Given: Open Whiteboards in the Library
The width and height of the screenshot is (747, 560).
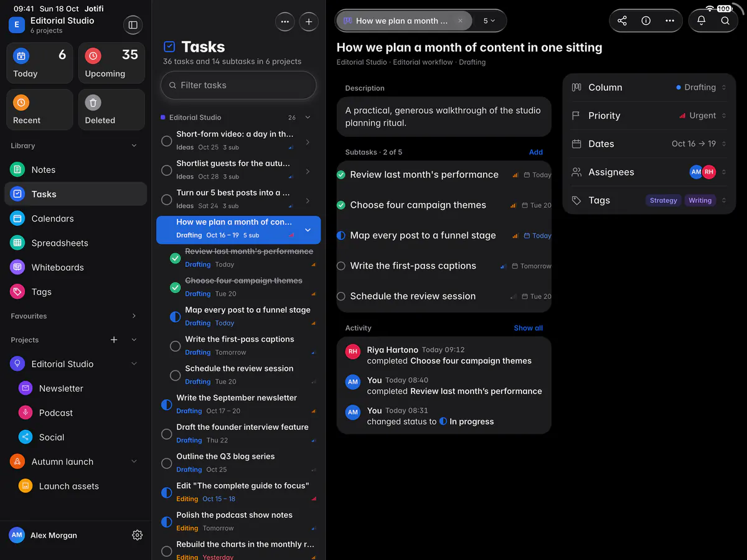Looking at the screenshot, I should (x=75, y=268).
